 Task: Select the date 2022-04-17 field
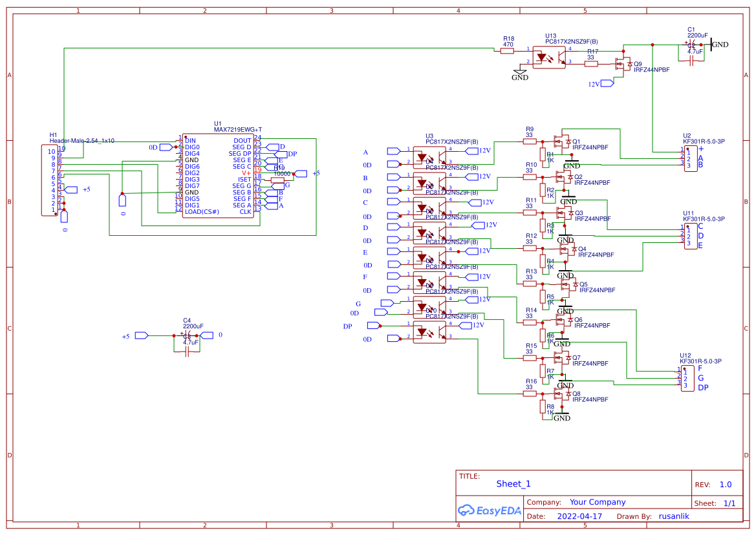(x=579, y=516)
